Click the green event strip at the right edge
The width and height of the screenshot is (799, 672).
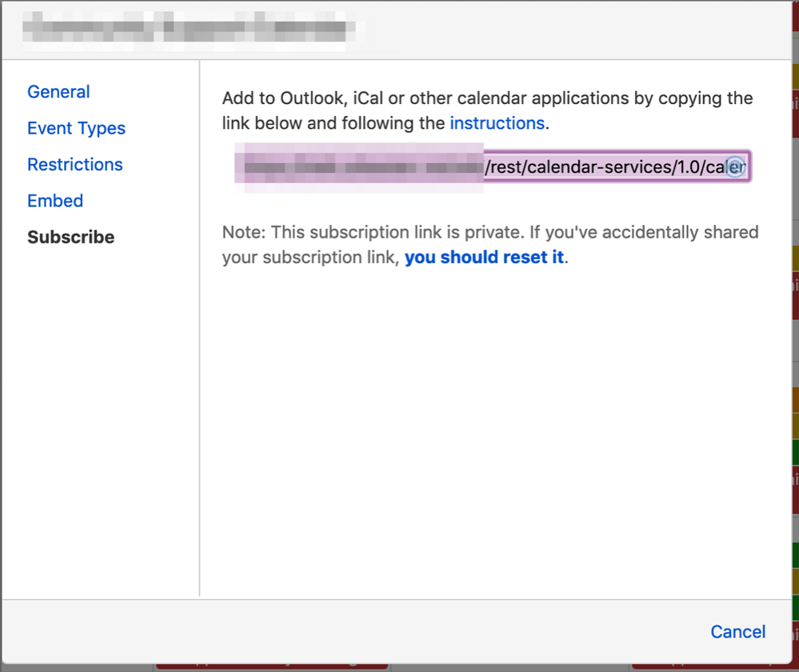(x=796, y=452)
